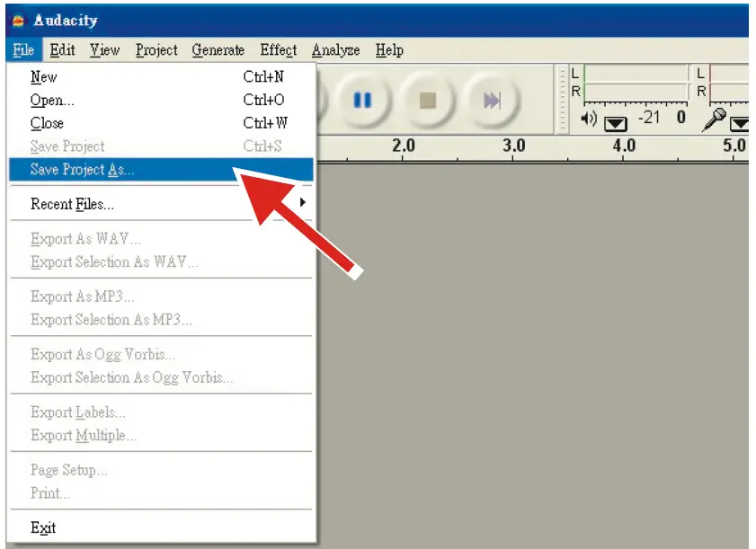Viewport: 756px width, 549px height.
Task: Click the 5.0 mark on timeline ruler
Action: [x=734, y=146]
